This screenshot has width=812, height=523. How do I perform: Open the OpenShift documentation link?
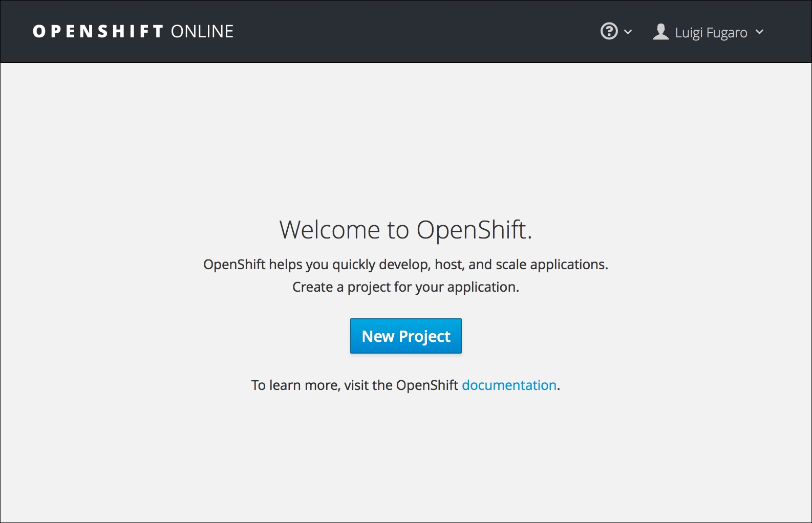(509, 385)
